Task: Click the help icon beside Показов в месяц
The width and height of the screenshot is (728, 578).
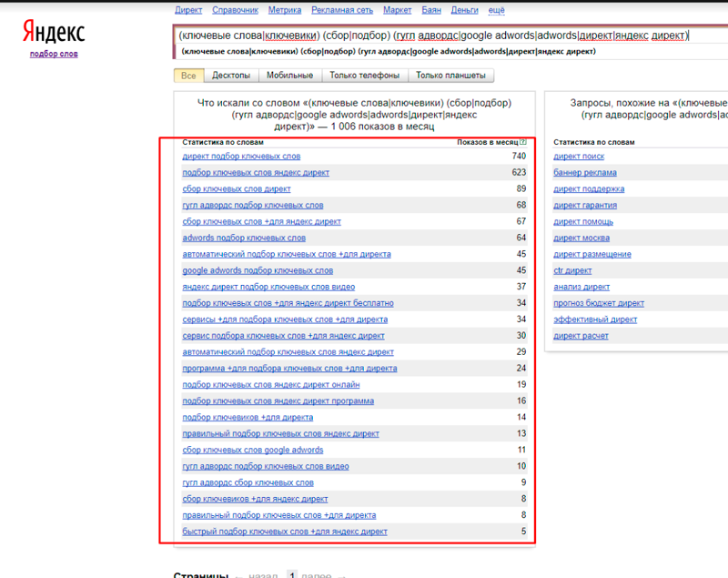Action: click(x=523, y=142)
